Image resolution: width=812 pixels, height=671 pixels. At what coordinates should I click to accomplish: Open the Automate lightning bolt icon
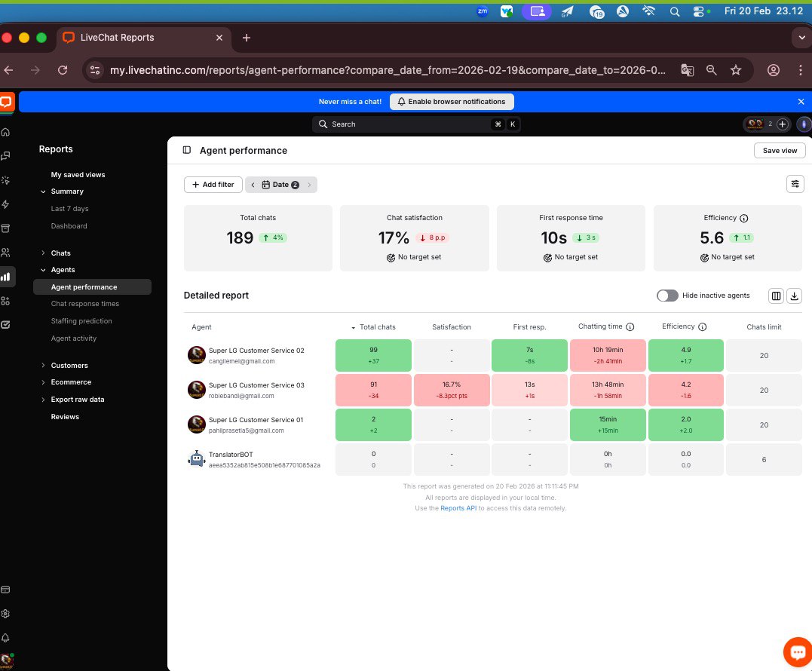(6, 204)
